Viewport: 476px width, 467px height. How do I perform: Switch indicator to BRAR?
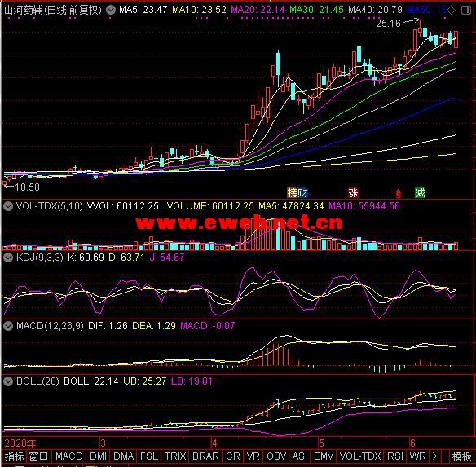point(205,456)
